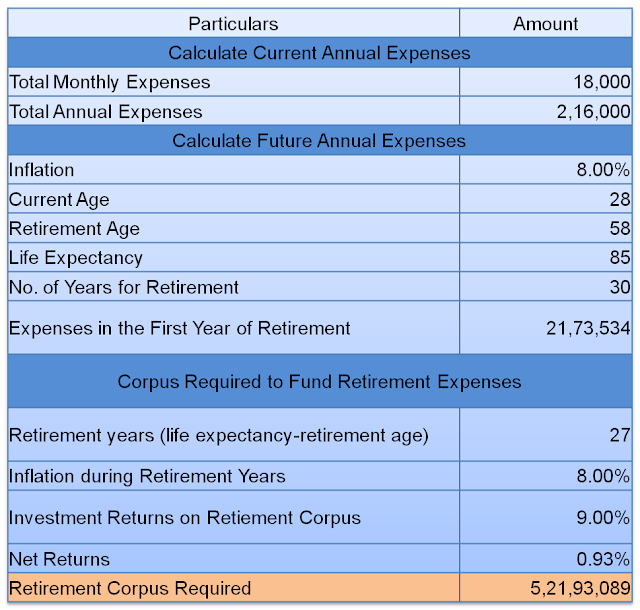
Task: Click the Life Expectancy value 85
Action: [x=619, y=258]
